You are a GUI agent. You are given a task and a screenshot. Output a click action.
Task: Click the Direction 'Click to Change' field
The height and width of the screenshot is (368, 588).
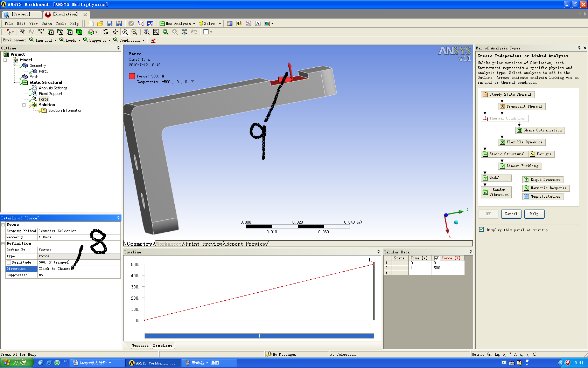(79, 269)
